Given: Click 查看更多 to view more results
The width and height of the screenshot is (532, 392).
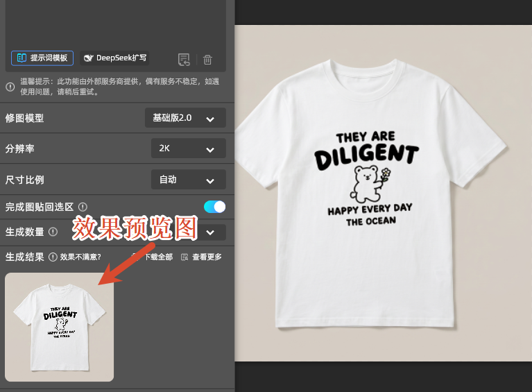Looking at the screenshot, I should coord(207,257).
